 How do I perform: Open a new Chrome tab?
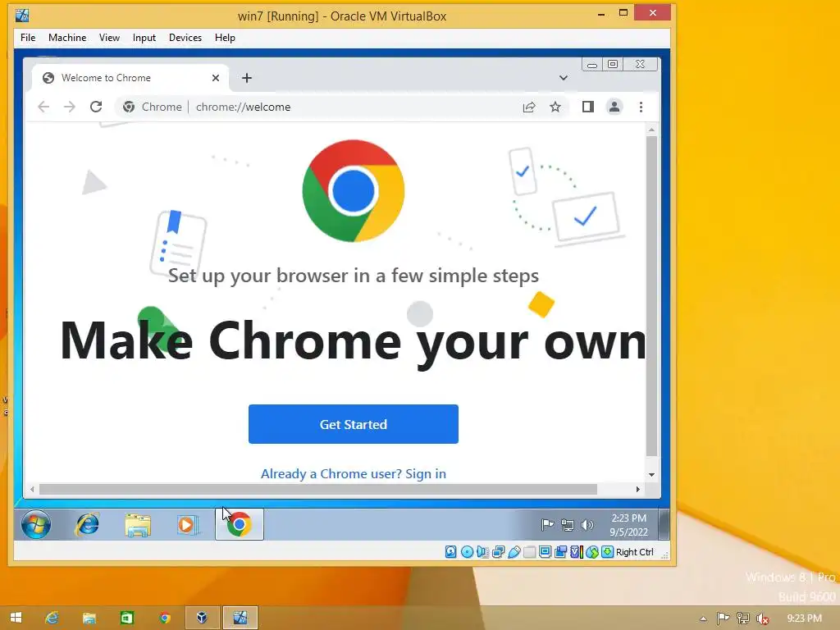pyautogui.click(x=247, y=78)
